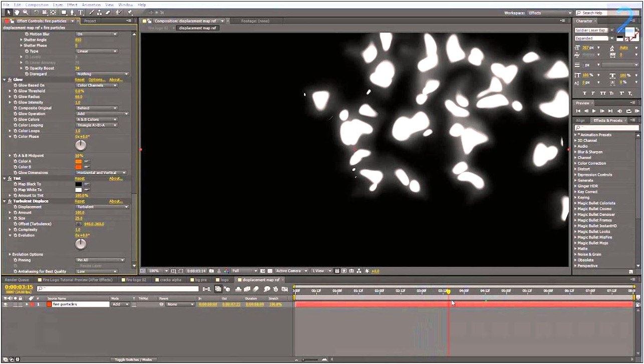Enable frame blending in timeline
The width and height of the screenshot is (644, 364).
[x=247, y=289]
